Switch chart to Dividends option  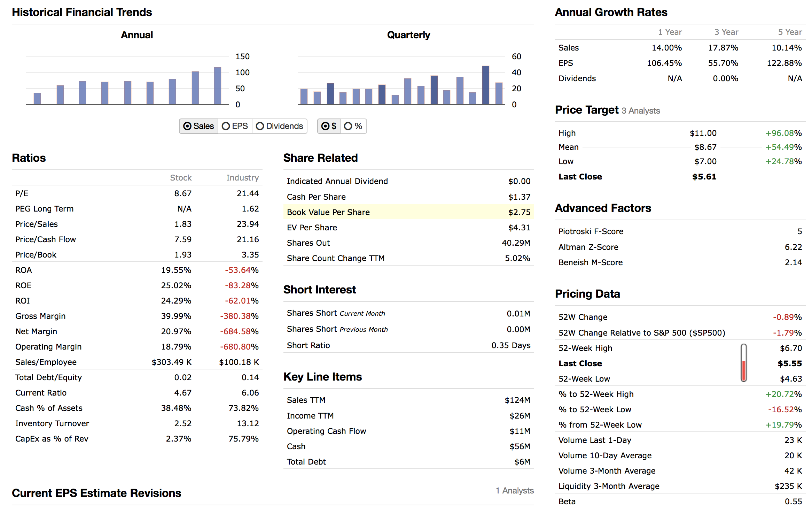click(279, 126)
